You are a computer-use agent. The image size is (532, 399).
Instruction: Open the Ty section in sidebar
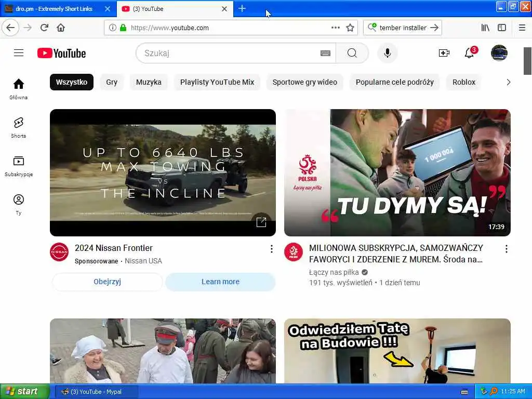pyautogui.click(x=19, y=205)
